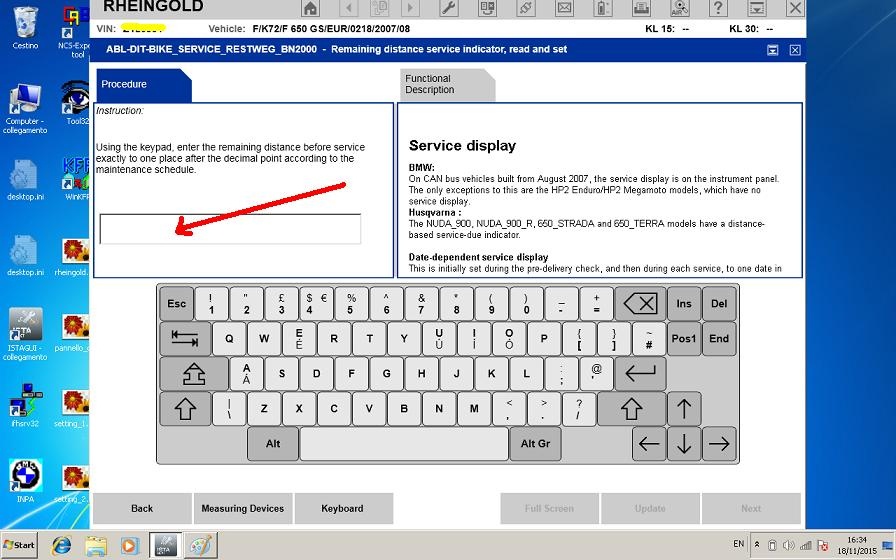Open the Windows Start menu

pyautogui.click(x=19, y=545)
